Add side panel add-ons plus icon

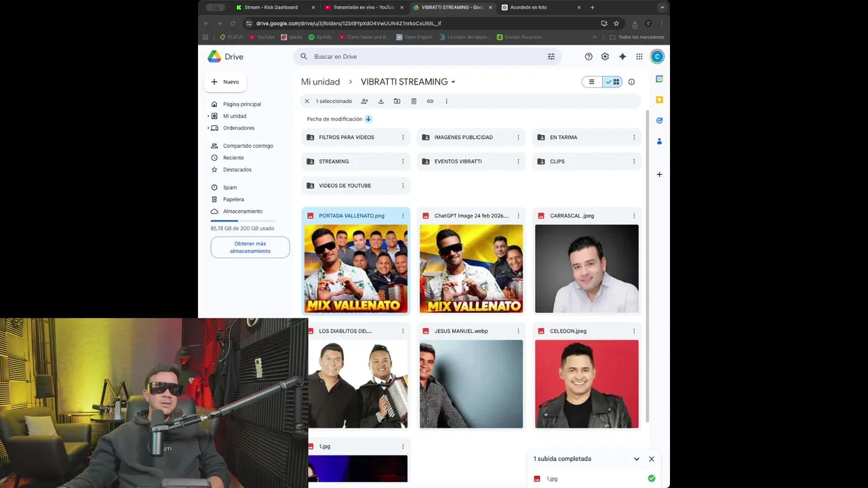point(659,174)
